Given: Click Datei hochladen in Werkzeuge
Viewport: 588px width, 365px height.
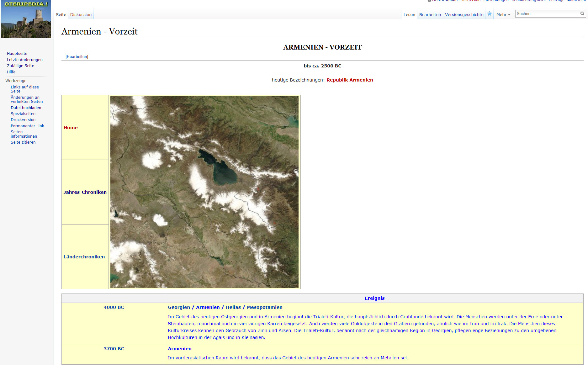Looking at the screenshot, I should pos(26,108).
